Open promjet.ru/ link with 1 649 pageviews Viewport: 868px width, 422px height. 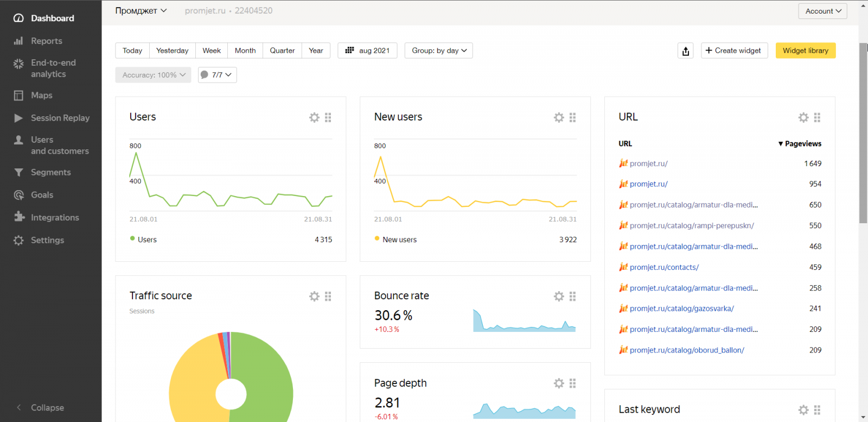(x=649, y=163)
